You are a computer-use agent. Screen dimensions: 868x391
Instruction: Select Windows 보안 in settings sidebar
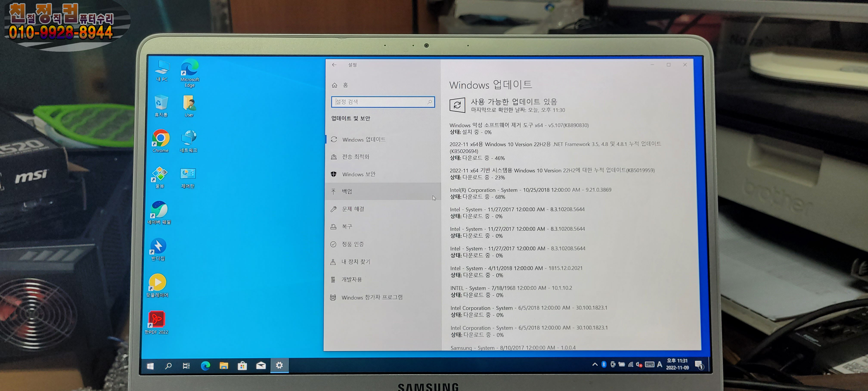pos(358,174)
